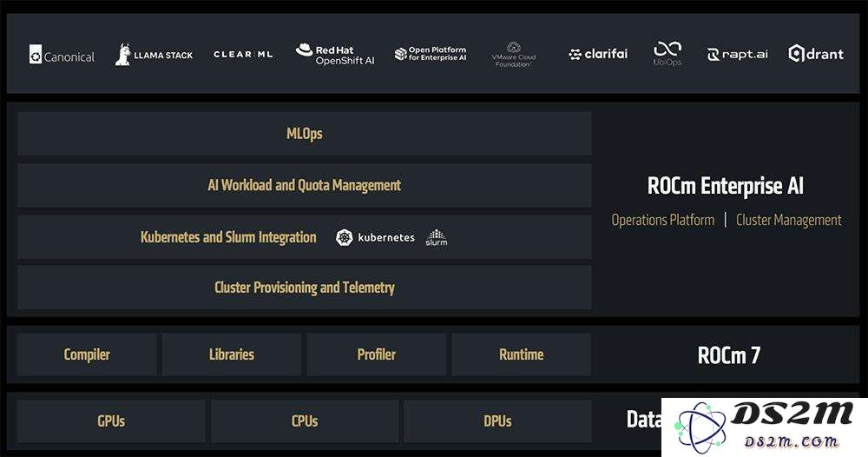Click the Canonical logo
The height and width of the screenshot is (457, 868).
(x=62, y=55)
